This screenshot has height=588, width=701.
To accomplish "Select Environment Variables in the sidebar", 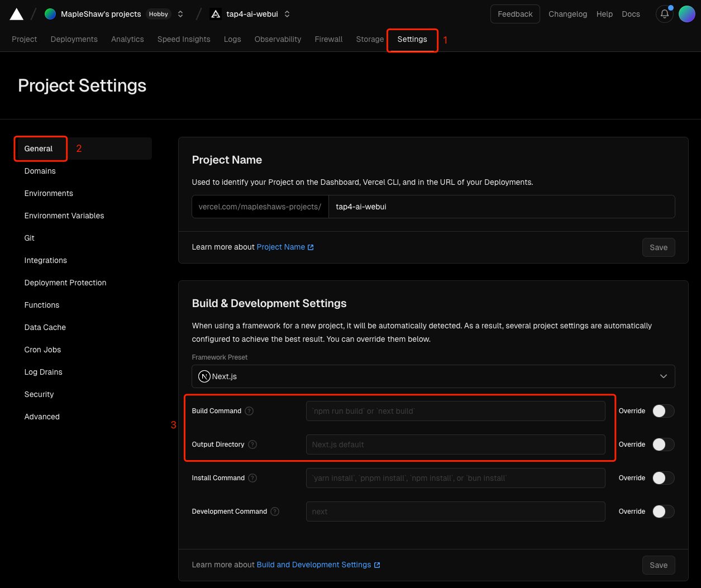I will point(64,216).
